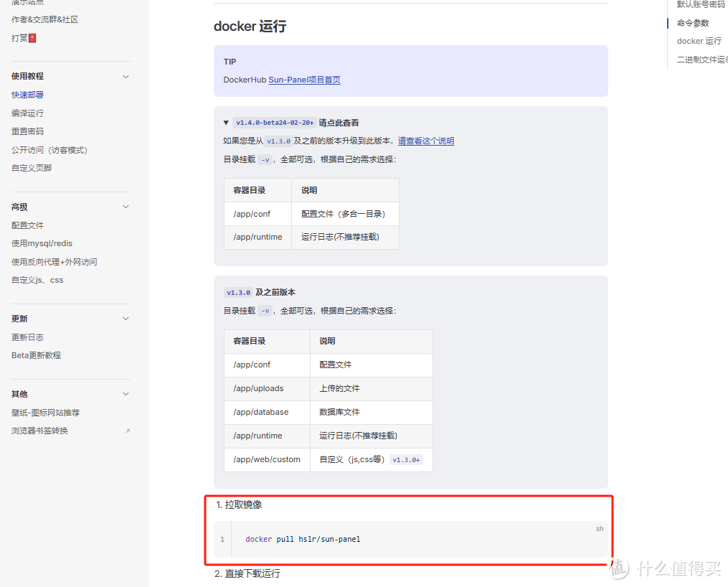Open 壁纸-图标网站推荐 sidebar page
Viewport: 728px width, 587px height.
tap(45, 413)
